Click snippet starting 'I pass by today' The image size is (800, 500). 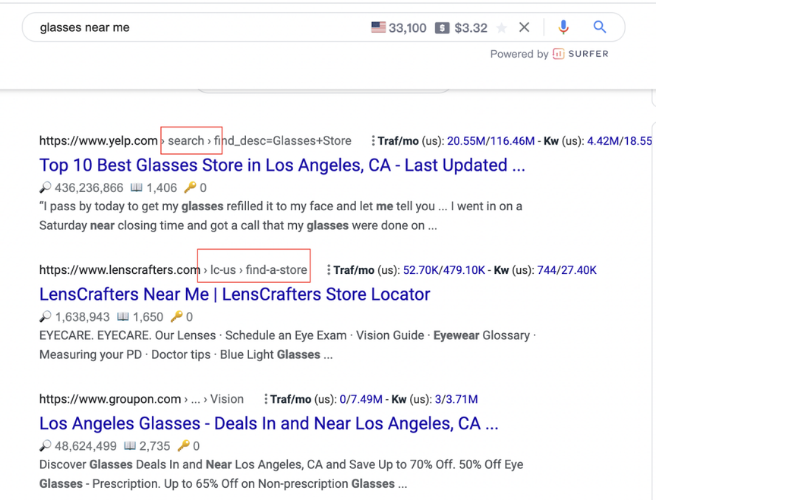[x=281, y=216]
